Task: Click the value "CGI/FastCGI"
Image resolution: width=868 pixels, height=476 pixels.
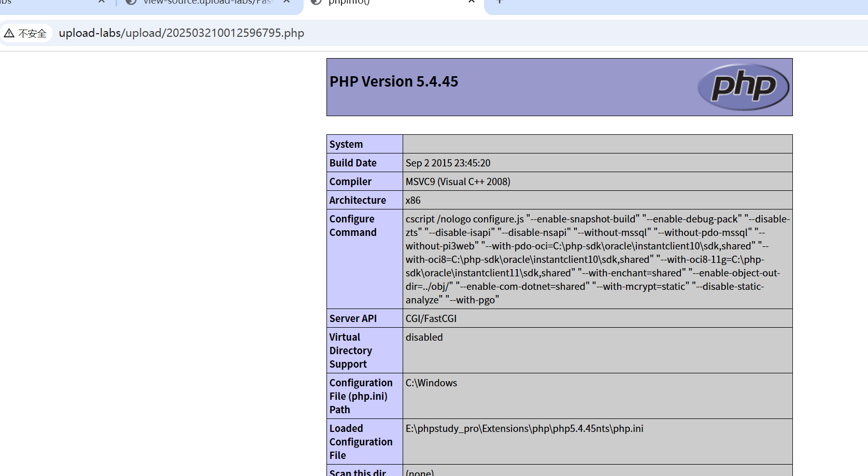Action: coord(431,318)
